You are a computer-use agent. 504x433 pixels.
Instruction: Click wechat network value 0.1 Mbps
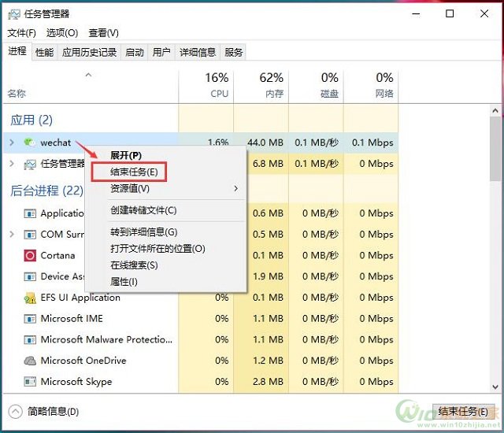click(372, 142)
